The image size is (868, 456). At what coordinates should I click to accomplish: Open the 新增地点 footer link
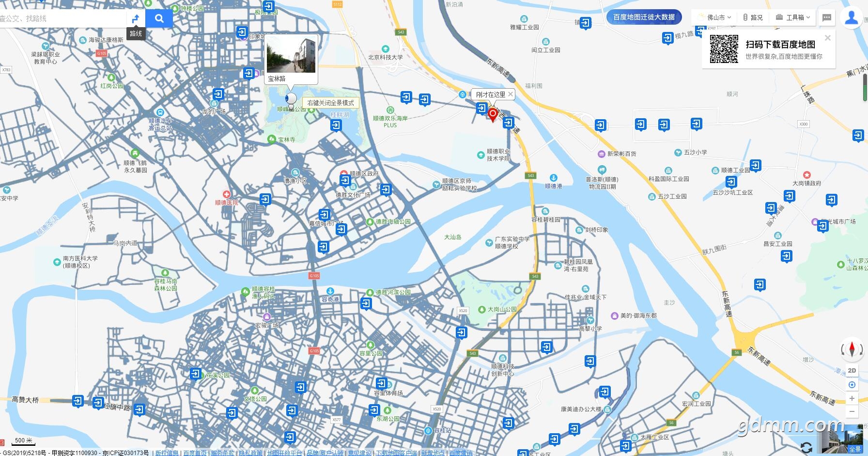click(433, 453)
